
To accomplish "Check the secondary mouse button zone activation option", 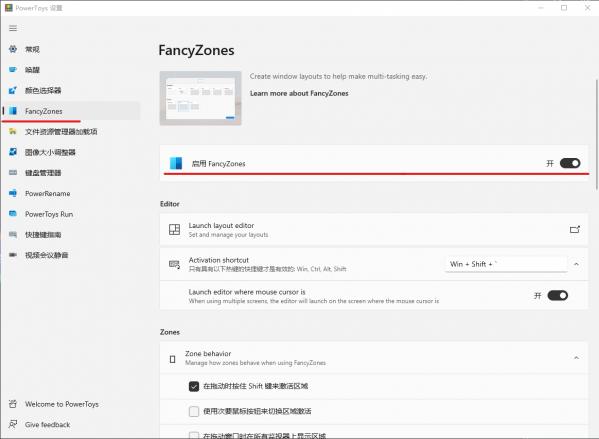I will point(194,411).
